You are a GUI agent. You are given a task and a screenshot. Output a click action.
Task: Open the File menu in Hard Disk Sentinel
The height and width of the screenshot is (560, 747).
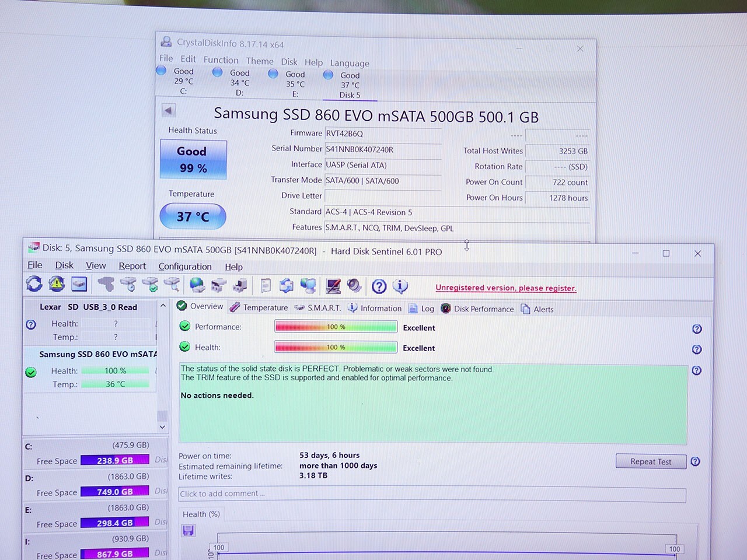tap(35, 265)
